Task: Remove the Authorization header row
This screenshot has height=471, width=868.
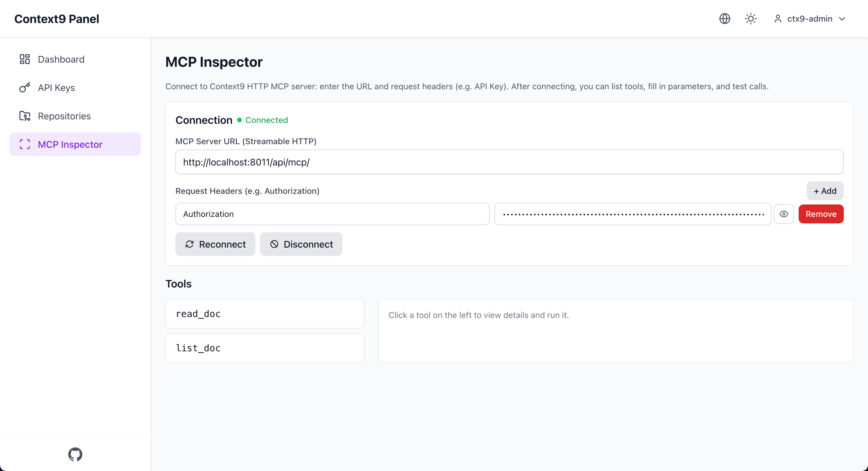Action: [821, 214]
